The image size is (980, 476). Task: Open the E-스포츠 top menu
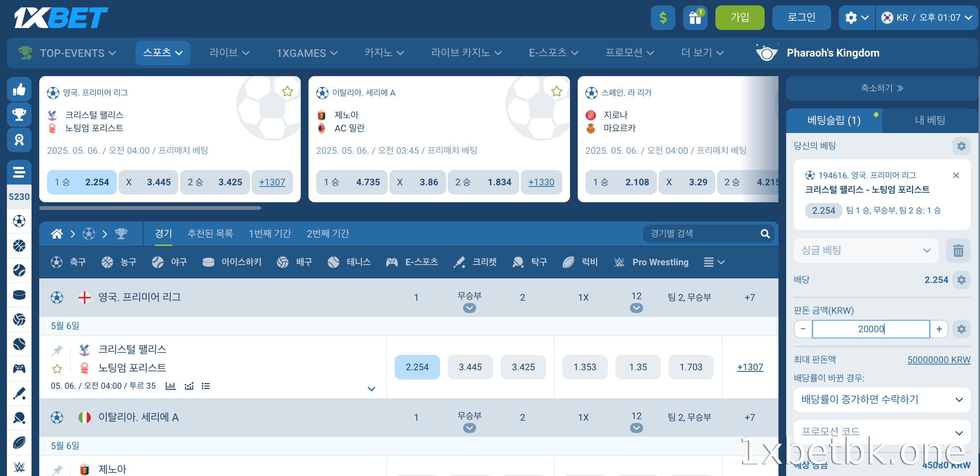point(553,53)
